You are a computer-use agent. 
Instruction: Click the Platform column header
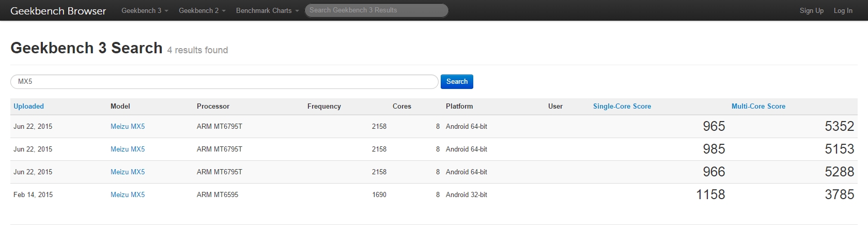[459, 106]
